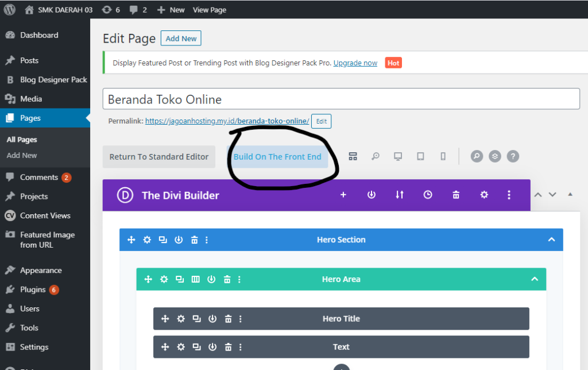Select the desktop view icon
This screenshot has height=370, width=588.
397,156
